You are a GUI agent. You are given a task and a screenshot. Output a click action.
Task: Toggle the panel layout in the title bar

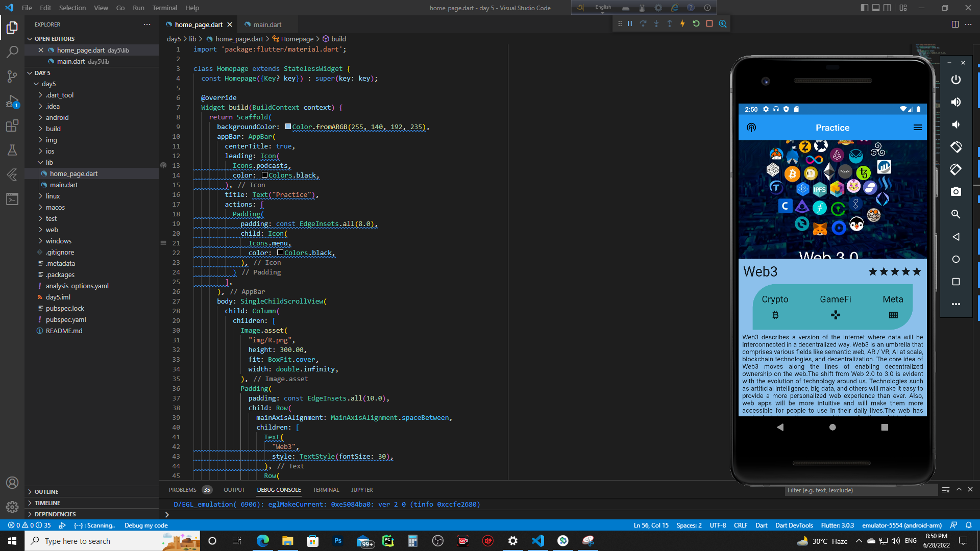[x=876, y=8]
